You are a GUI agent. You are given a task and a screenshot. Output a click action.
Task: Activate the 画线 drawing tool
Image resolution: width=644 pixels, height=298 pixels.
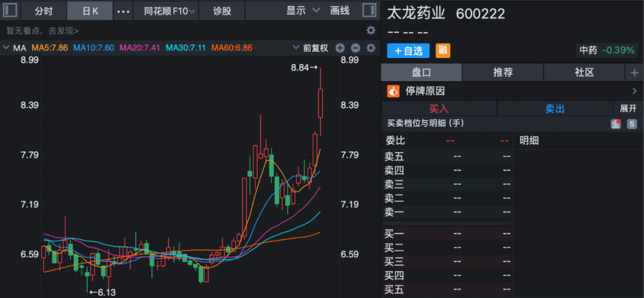pos(340,11)
